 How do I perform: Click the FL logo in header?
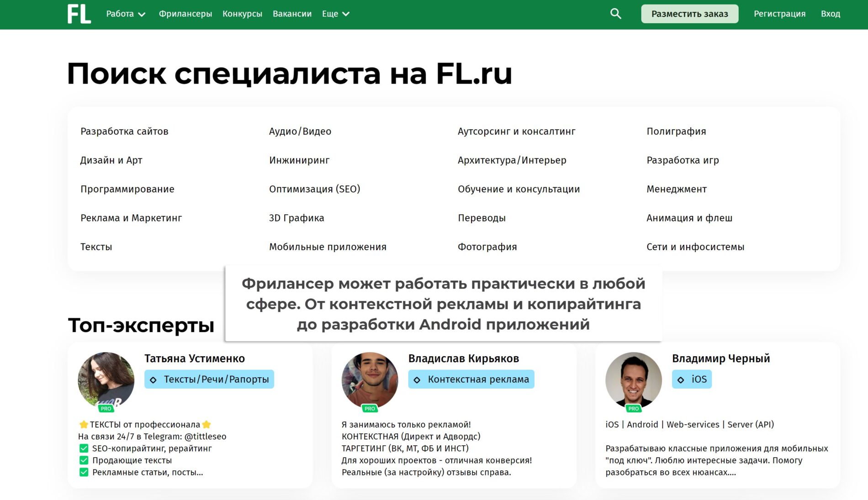(79, 14)
